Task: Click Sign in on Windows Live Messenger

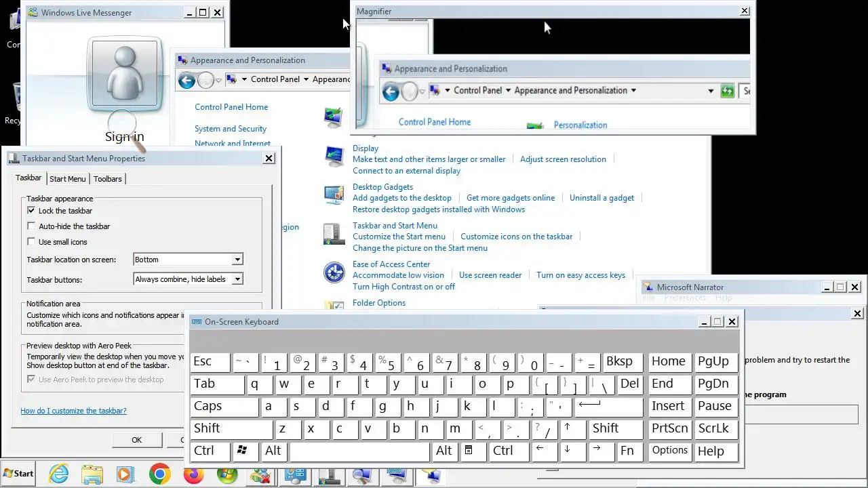Action: tap(124, 136)
